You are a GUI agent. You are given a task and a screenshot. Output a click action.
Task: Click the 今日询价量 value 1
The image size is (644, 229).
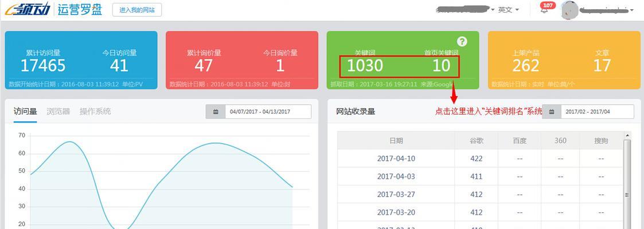[280, 65]
